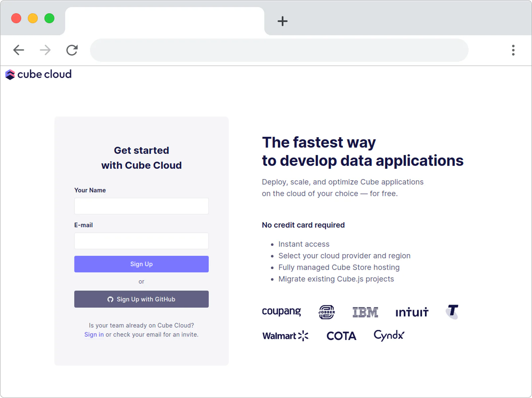
Task: Click the IBM logo
Action: click(x=365, y=312)
